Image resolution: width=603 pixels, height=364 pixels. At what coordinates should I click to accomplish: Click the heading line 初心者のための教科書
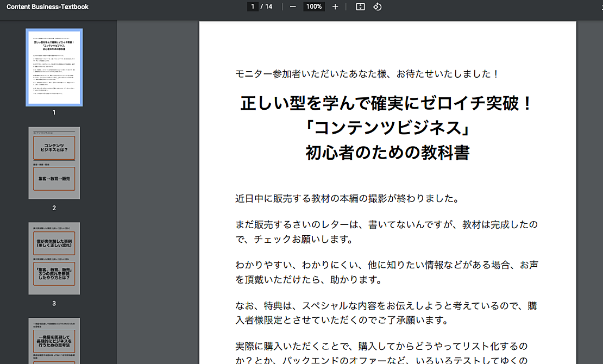point(387,152)
